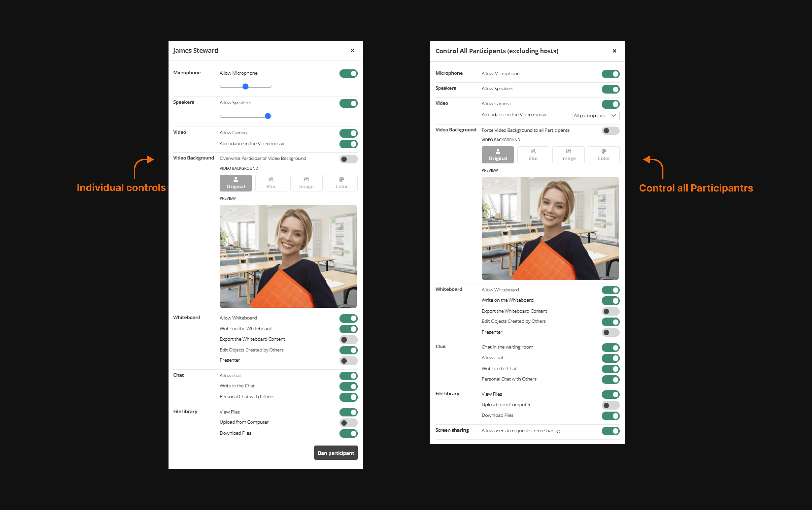
Task: Toggle Download Files for James Steward
Action: 348,433
